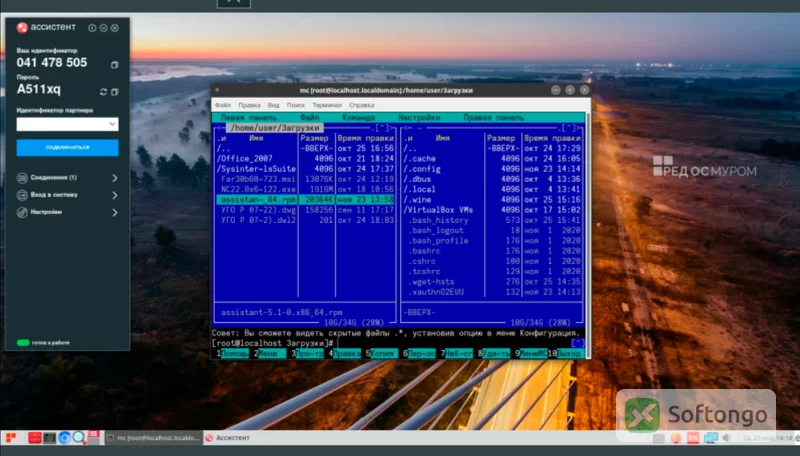
Task: Open mc Левая панель menu
Action: [x=249, y=117]
